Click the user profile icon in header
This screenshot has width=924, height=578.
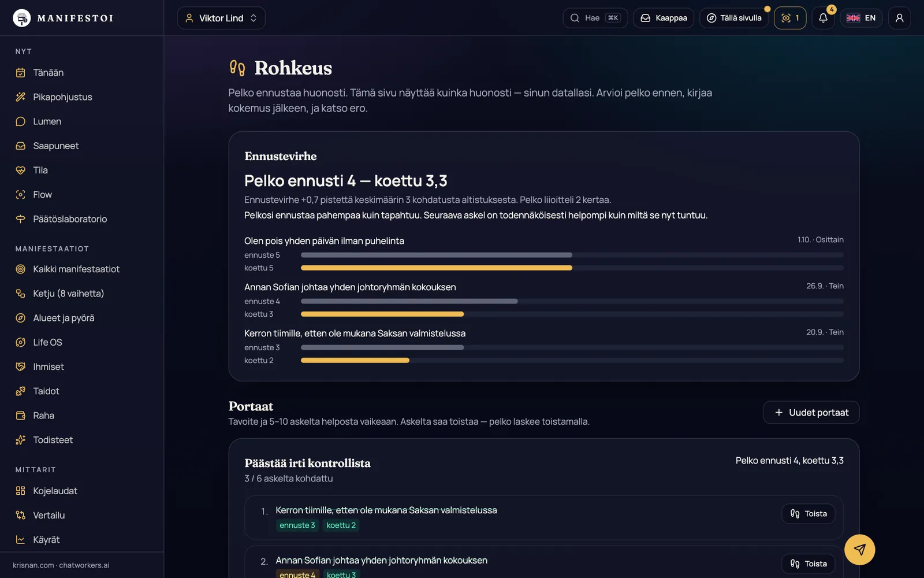click(x=899, y=18)
